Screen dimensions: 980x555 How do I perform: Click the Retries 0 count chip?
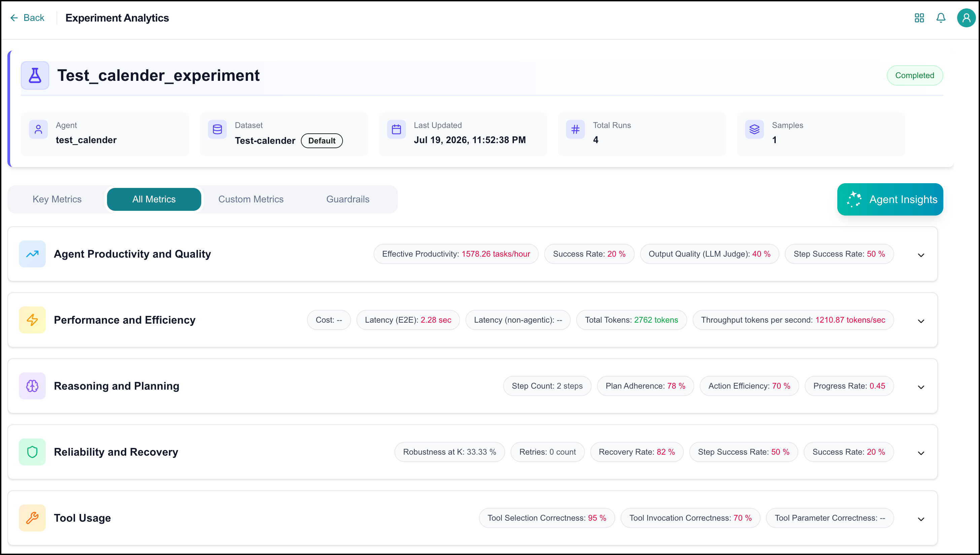(x=547, y=452)
